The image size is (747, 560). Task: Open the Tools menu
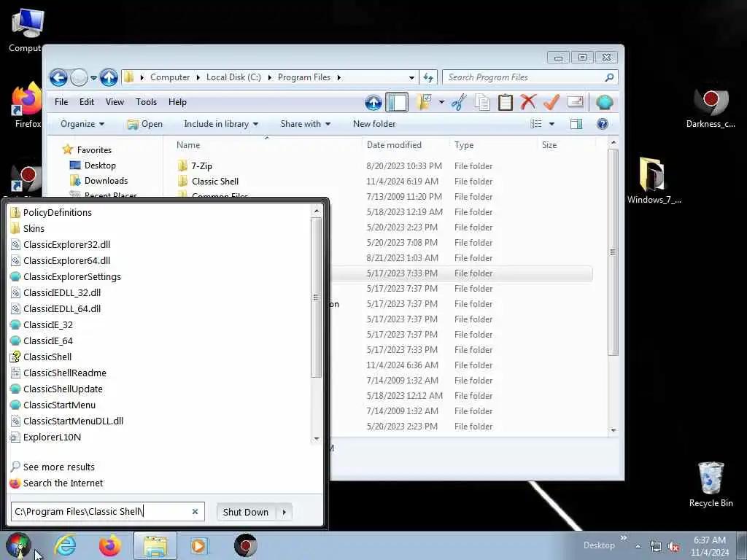coord(146,102)
